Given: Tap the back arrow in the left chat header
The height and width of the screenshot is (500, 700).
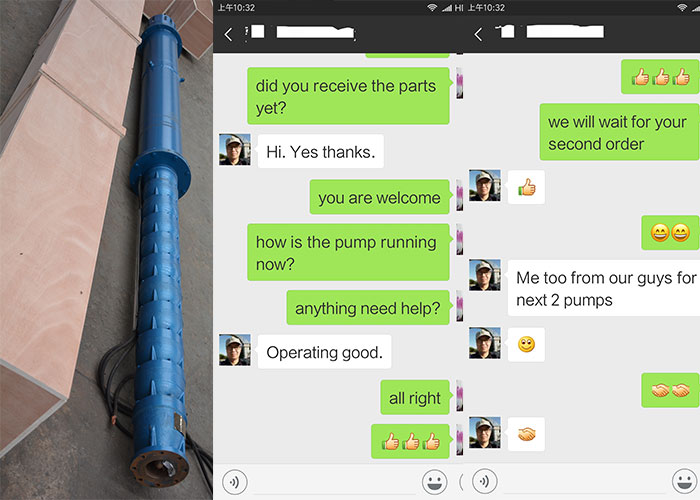Looking at the screenshot, I should click(x=228, y=34).
